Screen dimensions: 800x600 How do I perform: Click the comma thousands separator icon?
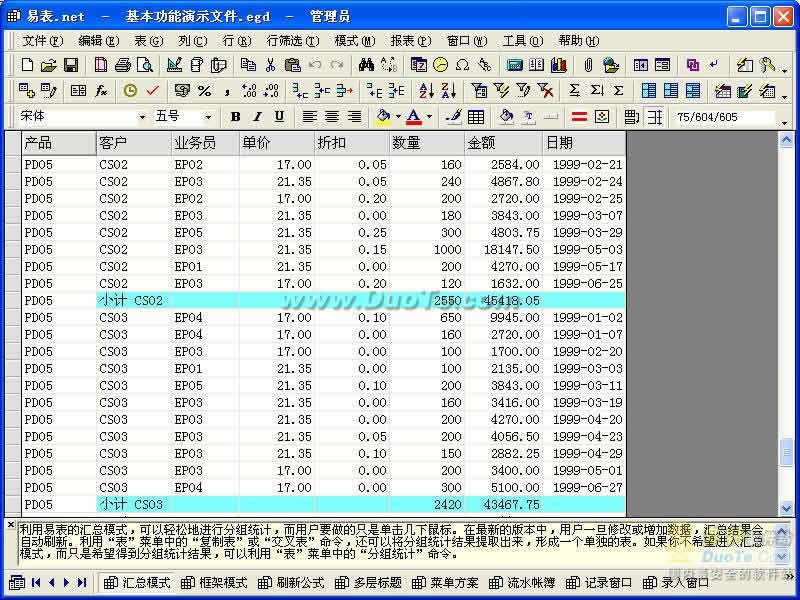[x=227, y=91]
